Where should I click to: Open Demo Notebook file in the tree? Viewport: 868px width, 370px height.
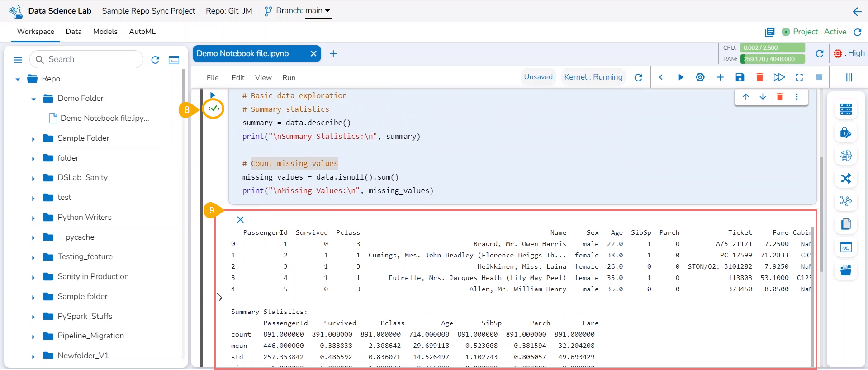click(104, 119)
